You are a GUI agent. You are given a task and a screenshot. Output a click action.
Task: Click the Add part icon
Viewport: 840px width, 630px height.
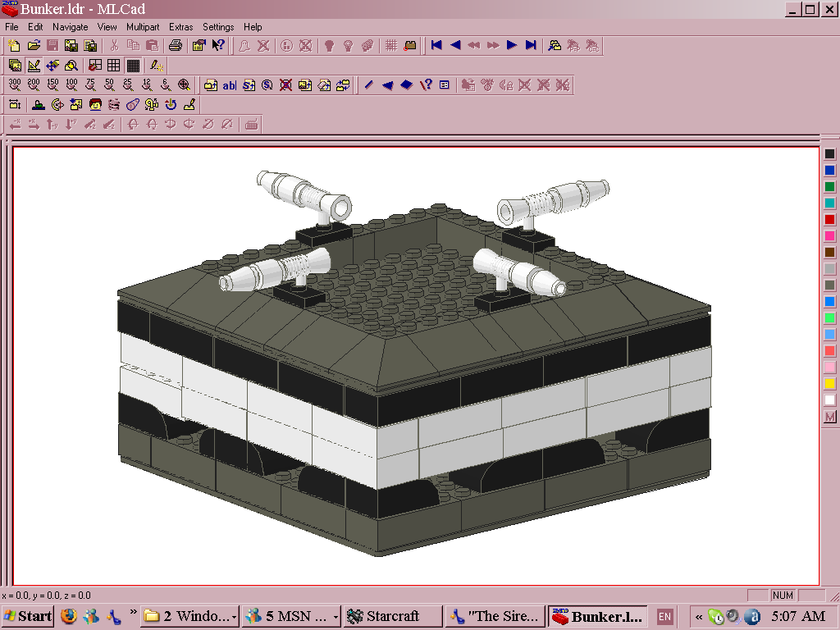coord(211,84)
